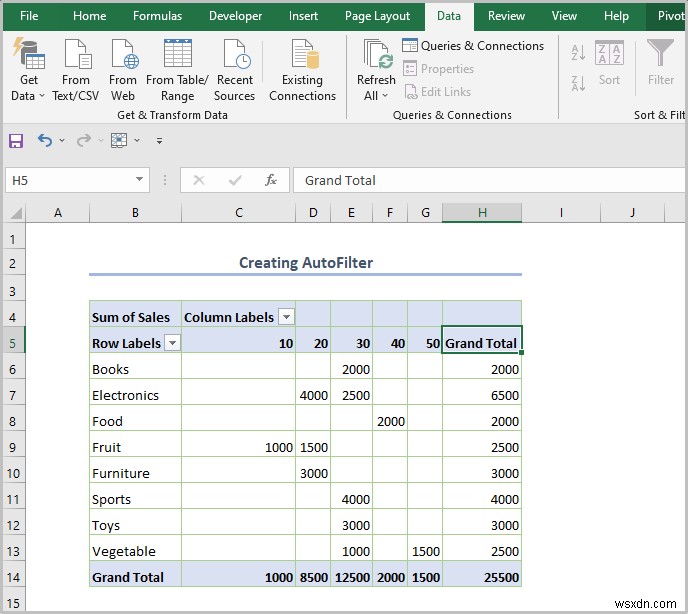Open the View tab
Viewport: 688px width, 614px height.
tap(564, 16)
